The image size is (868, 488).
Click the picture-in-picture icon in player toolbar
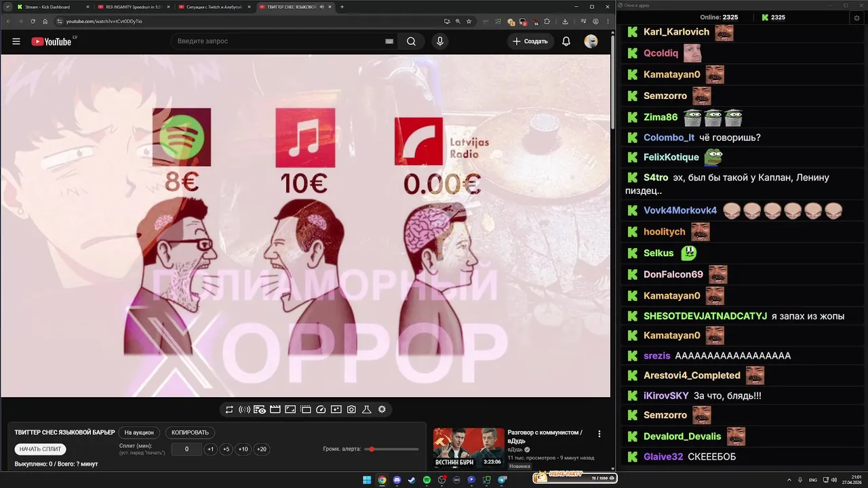point(290,409)
